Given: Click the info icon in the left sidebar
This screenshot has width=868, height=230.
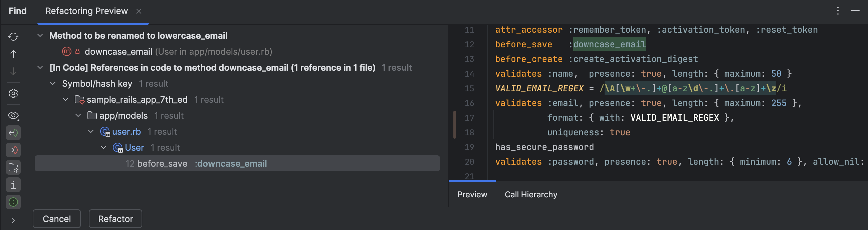Looking at the screenshot, I should coord(13,184).
